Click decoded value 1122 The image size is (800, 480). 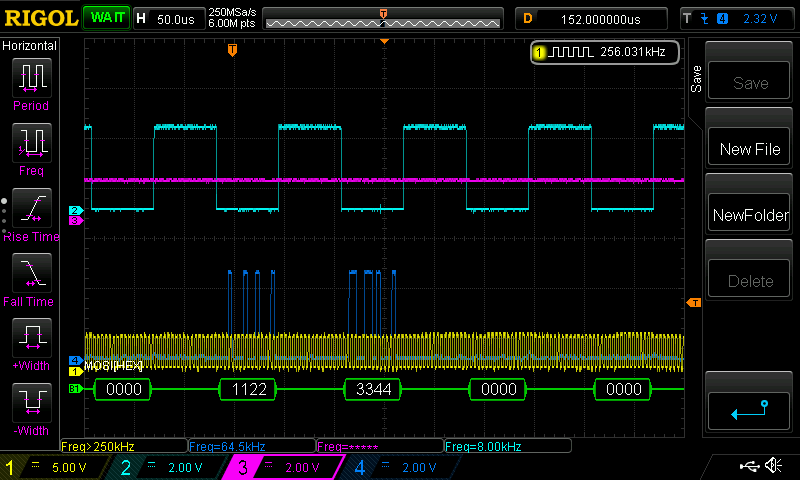point(248,389)
